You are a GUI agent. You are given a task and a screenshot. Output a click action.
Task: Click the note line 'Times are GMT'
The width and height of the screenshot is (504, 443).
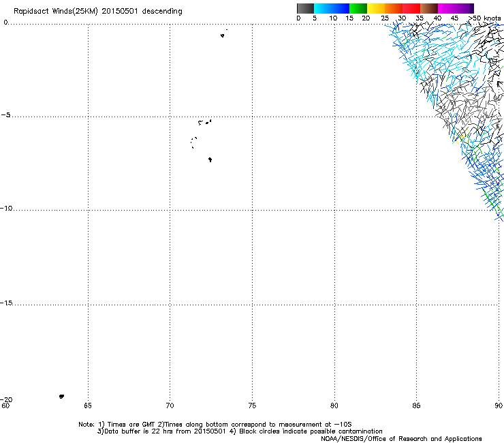click(x=131, y=425)
